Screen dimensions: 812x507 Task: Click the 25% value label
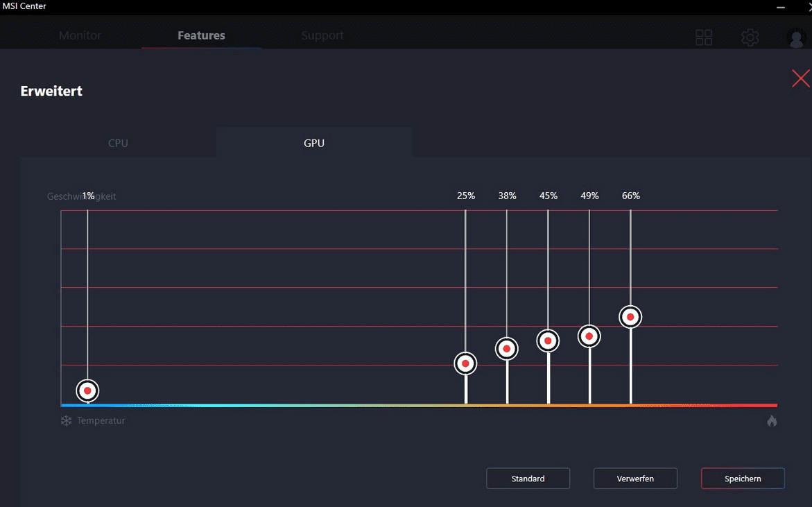click(465, 196)
